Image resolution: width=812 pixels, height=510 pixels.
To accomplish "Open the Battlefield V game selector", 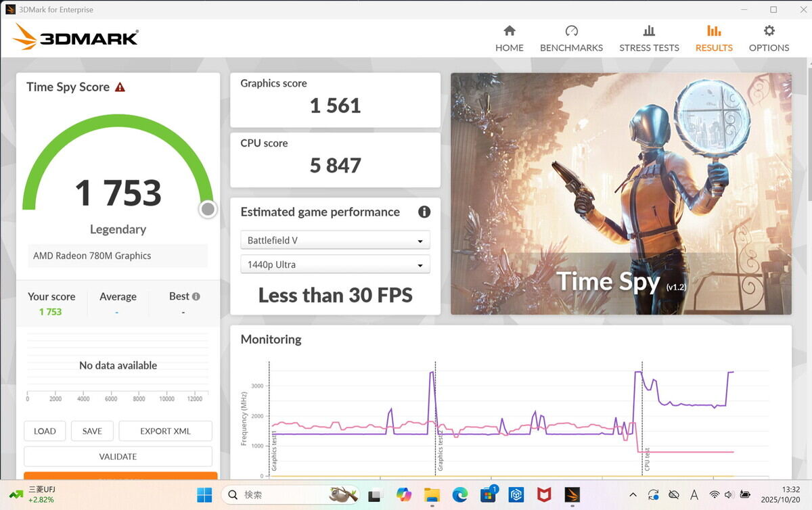I will click(335, 239).
